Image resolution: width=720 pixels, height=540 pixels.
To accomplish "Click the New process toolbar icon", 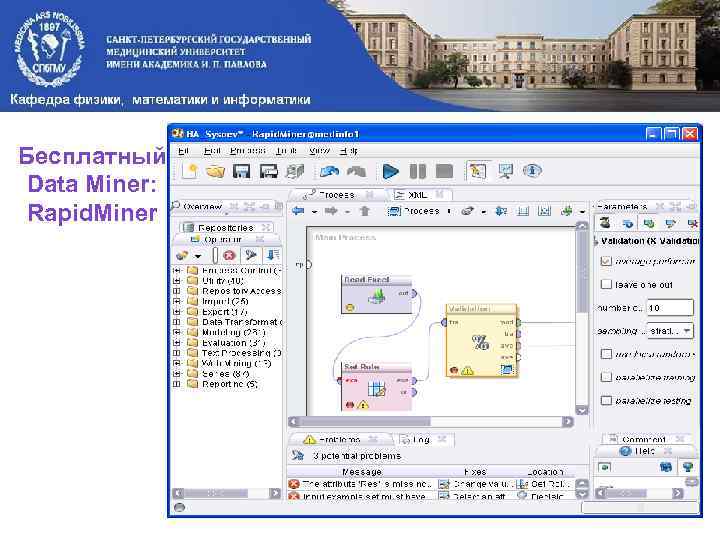I will pos(190,172).
